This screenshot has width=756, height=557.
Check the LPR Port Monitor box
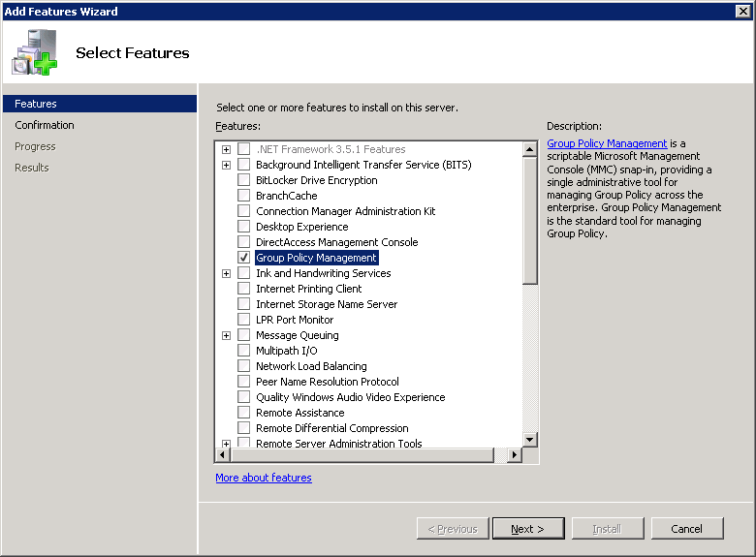coord(244,319)
